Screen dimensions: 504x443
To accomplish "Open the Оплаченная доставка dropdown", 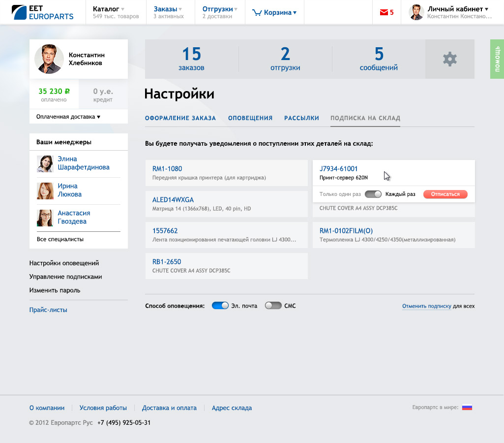I will pyautogui.click(x=68, y=117).
